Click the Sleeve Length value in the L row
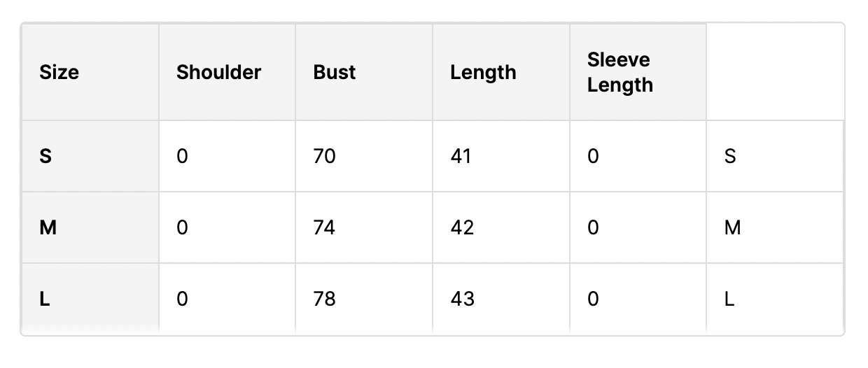The height and width of the screenshot is (368, 868). tap(593, 299)
